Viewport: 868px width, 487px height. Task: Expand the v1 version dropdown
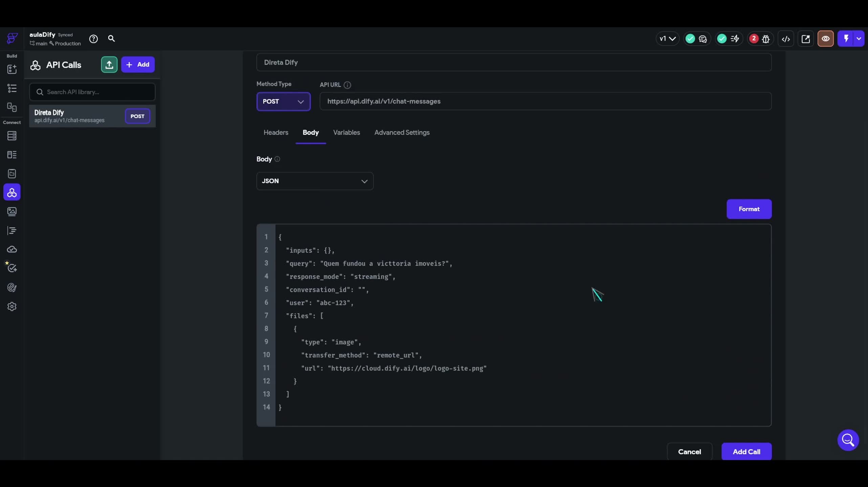(667, 38)
